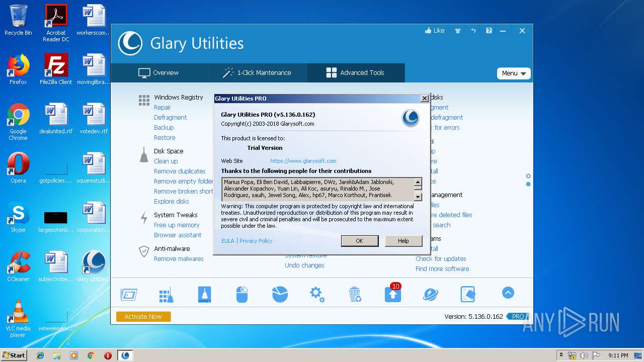
Task: Click Restore under Windows Registry
Action: pos(165,138)
